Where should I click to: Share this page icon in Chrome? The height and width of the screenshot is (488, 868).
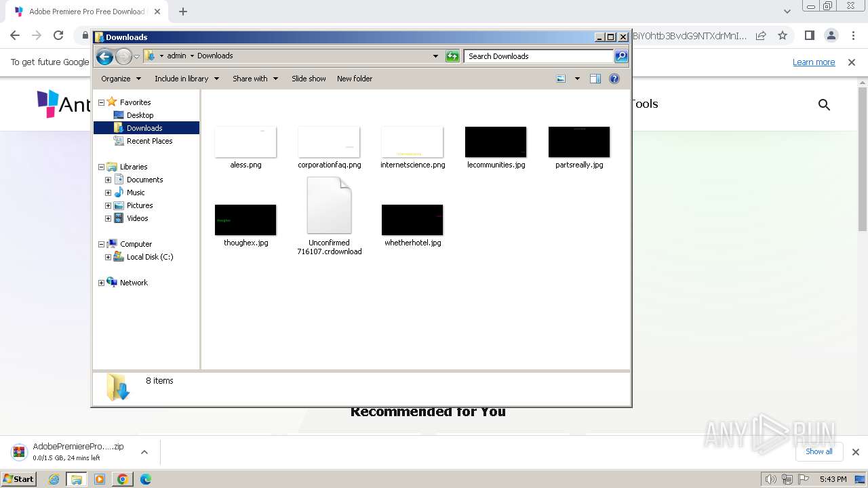[761, 35]
